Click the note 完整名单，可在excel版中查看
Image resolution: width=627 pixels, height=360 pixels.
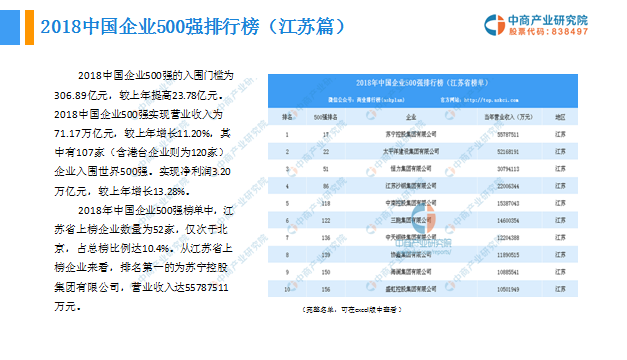pos(351,310)
